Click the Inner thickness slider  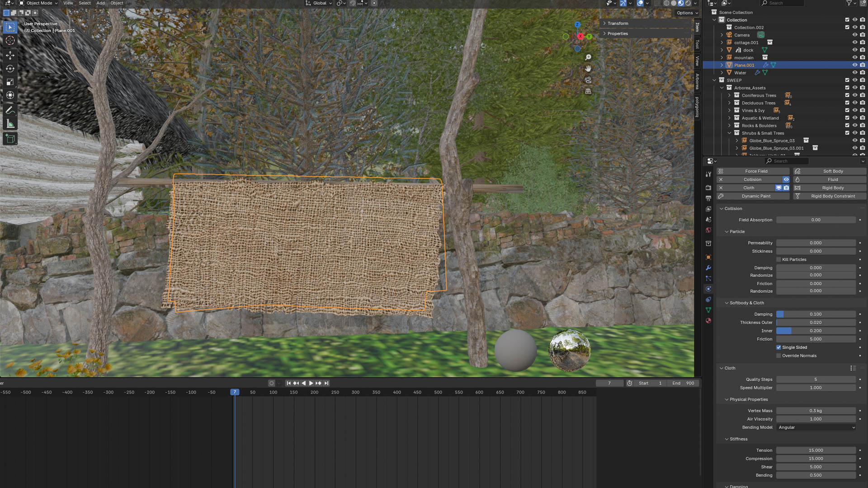click(816, 331)
